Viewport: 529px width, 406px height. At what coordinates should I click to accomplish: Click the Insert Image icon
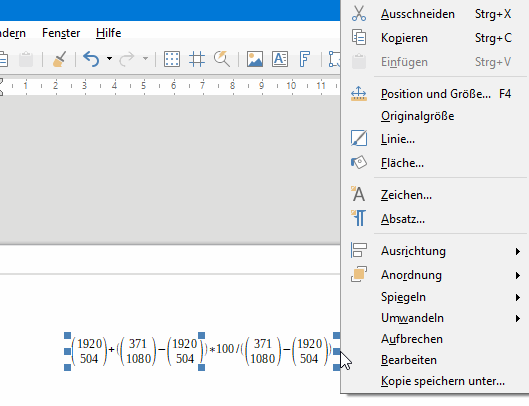pyautogui.click(x=255, y=59)
